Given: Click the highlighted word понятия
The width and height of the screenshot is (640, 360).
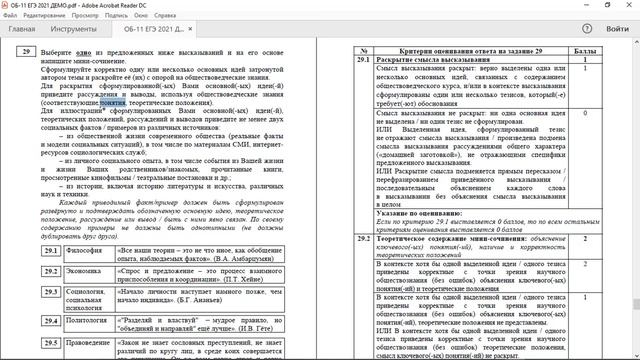Looking at the screenshot, I should click(x=113, y=103).
